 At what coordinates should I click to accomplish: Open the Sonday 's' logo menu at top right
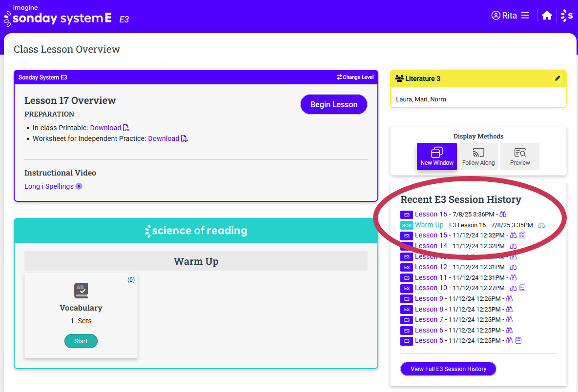pos(567,16)
